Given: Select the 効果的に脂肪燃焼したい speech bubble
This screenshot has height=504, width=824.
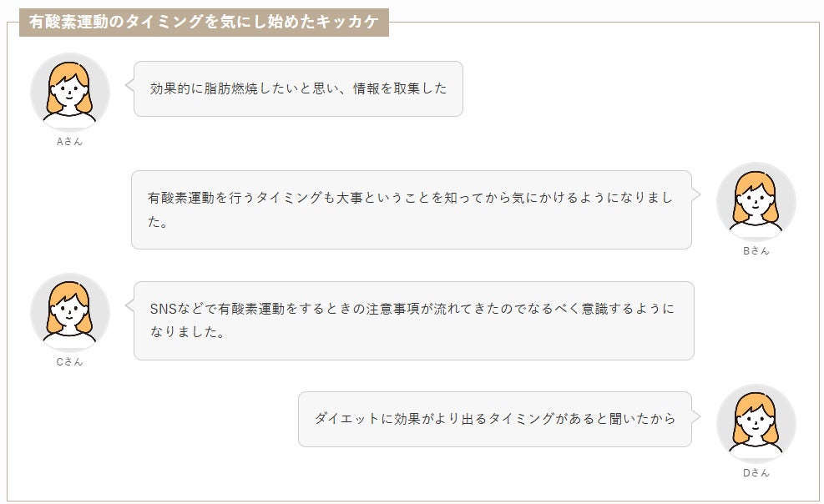Looking at the screenshot, I should point(298,88).
